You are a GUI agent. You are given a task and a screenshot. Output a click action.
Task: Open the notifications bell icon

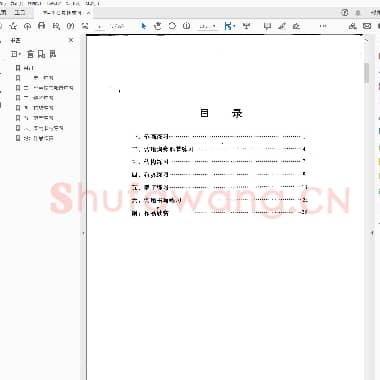click(358, 13)
